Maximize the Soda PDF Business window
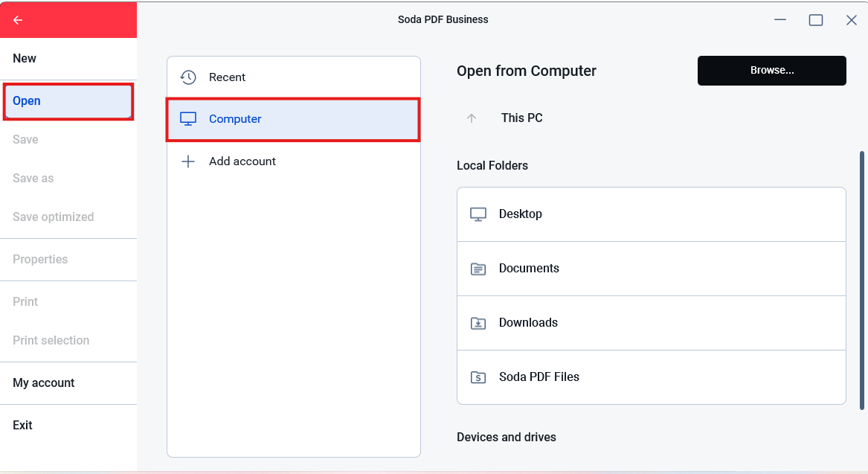The width and height of the screenshot is (868, 474). (816, 20)
